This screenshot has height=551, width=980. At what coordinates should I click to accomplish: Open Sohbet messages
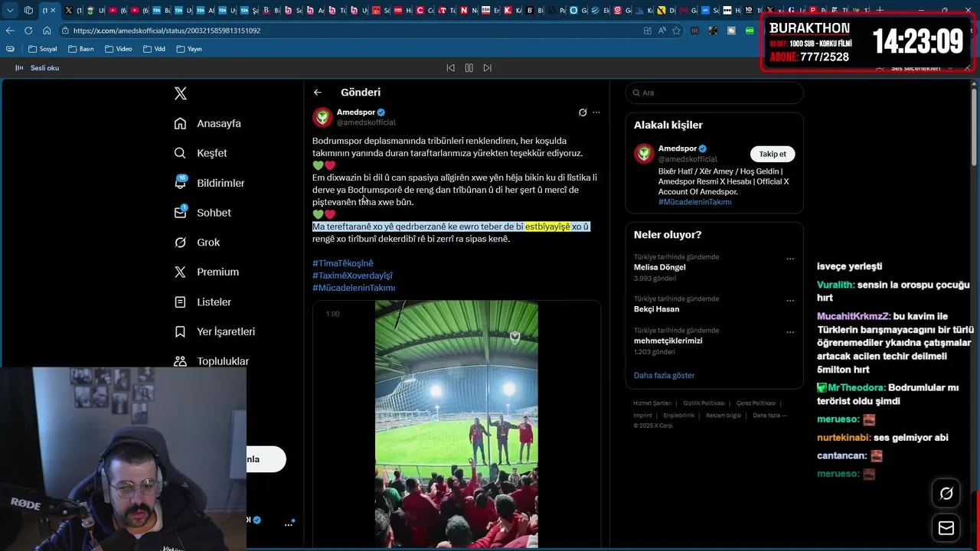(x=202, y=213)
